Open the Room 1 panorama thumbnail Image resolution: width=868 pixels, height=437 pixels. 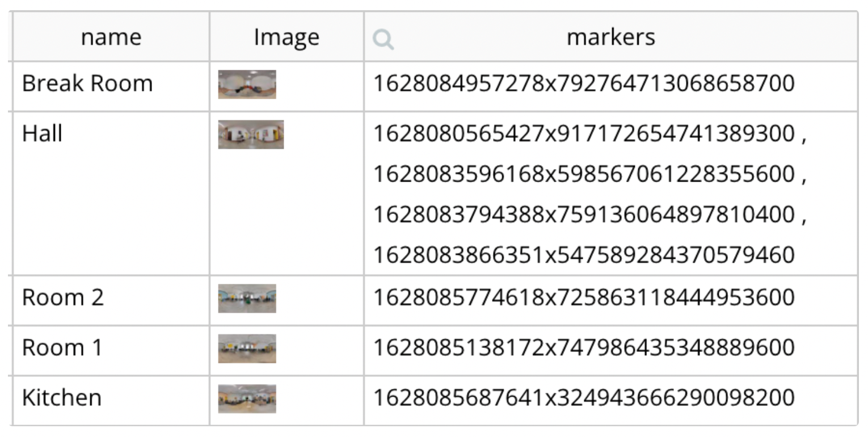247,348
